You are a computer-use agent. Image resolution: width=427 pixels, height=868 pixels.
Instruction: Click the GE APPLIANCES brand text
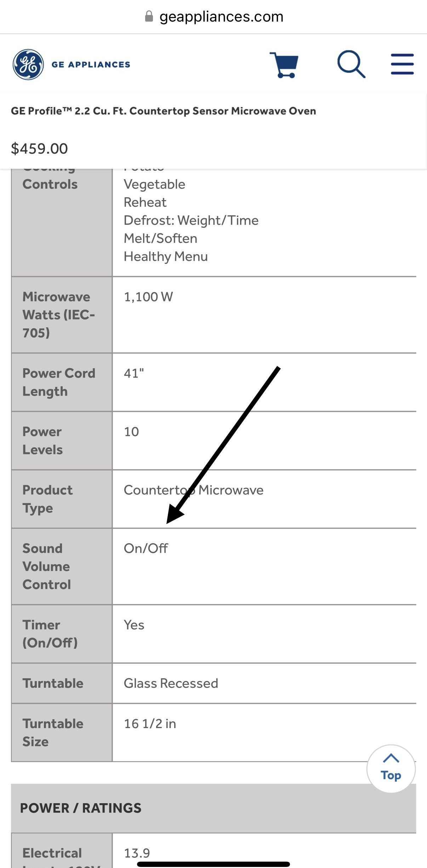(x=91, y=64)
